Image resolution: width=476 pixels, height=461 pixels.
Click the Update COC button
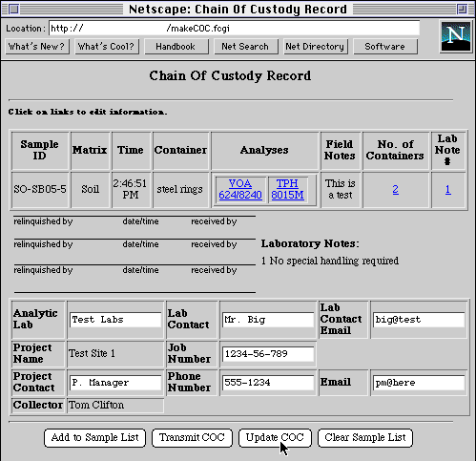point(275,438)
